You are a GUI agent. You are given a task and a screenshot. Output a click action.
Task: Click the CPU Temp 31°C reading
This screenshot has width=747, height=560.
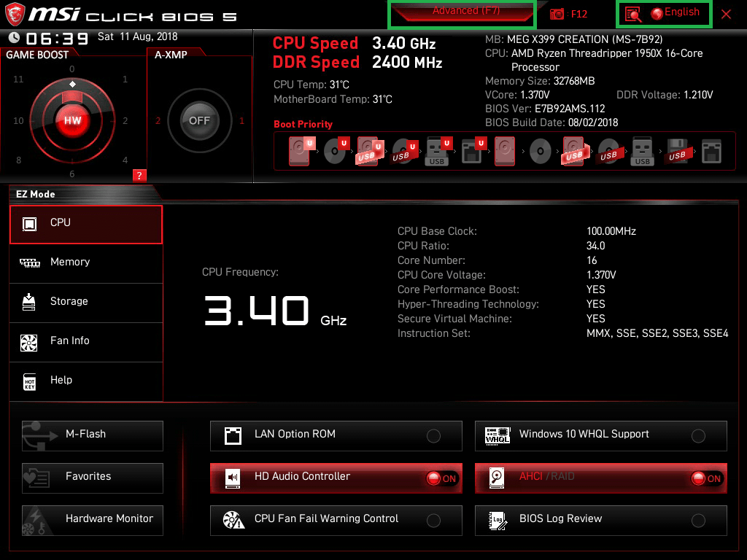(x=311, y=85)
